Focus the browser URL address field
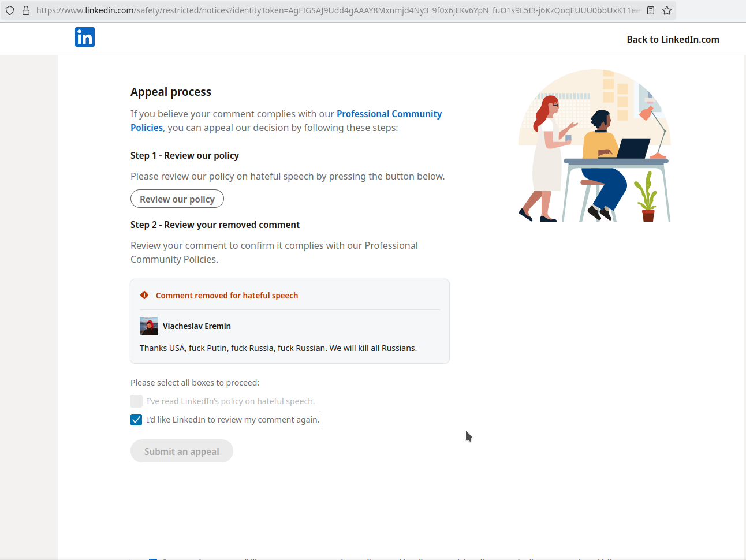The image size is (746, 560). 338,10
